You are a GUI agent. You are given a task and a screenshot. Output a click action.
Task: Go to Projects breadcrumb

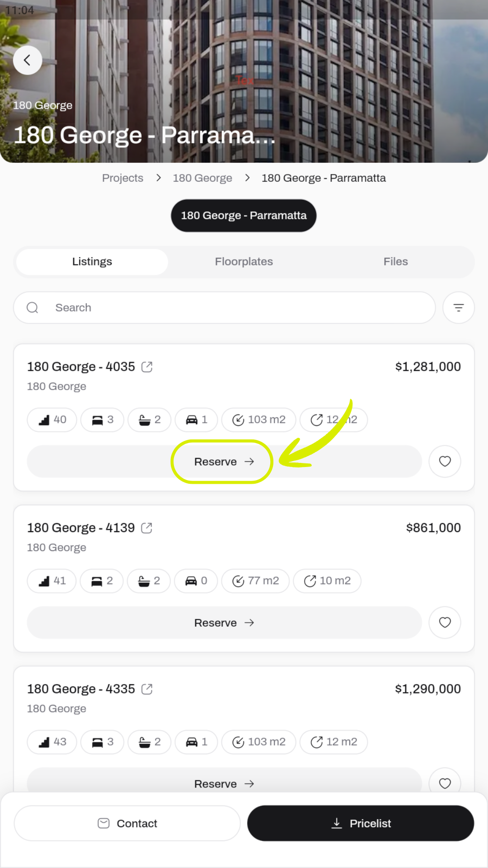(122, 178)
